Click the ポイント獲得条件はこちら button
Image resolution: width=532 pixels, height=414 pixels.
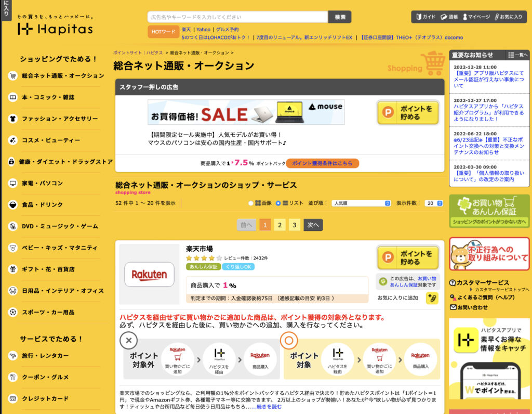(x=322, y=163)
